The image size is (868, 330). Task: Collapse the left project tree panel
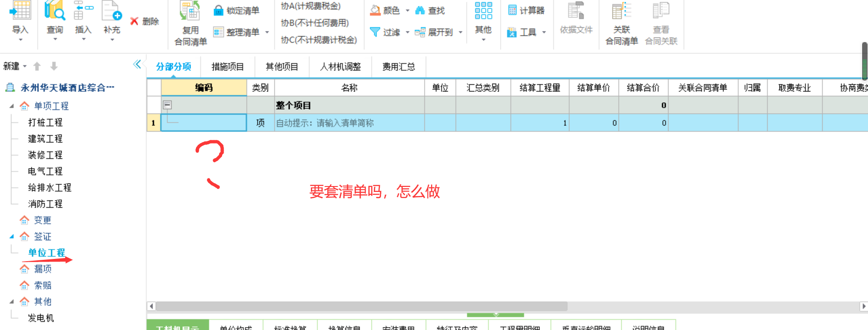pos(137,64)
